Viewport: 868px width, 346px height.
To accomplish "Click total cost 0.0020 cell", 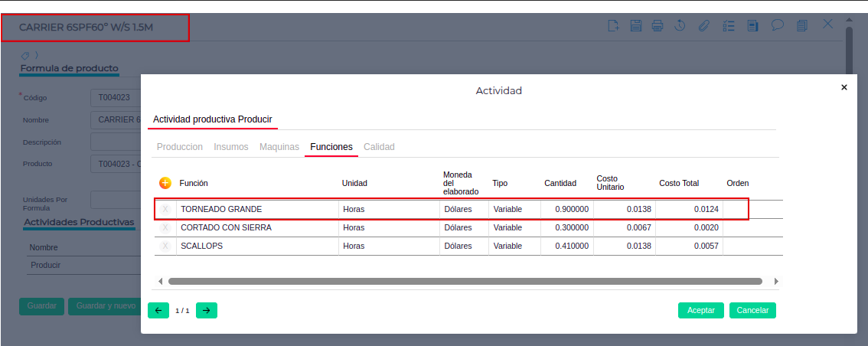I will tap(689, 227).
